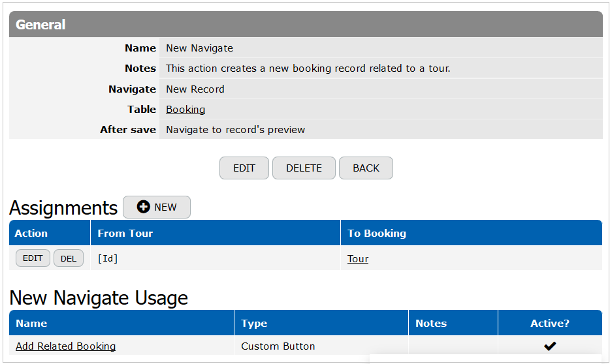610x364 pixels.
Task: Go back using the BACK button
Action: tap(366, 168)
